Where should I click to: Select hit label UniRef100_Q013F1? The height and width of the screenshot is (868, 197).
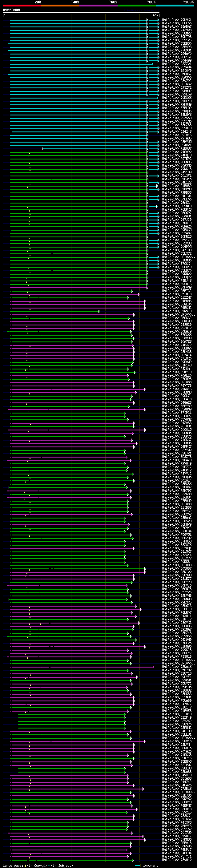tap(176, 176)
